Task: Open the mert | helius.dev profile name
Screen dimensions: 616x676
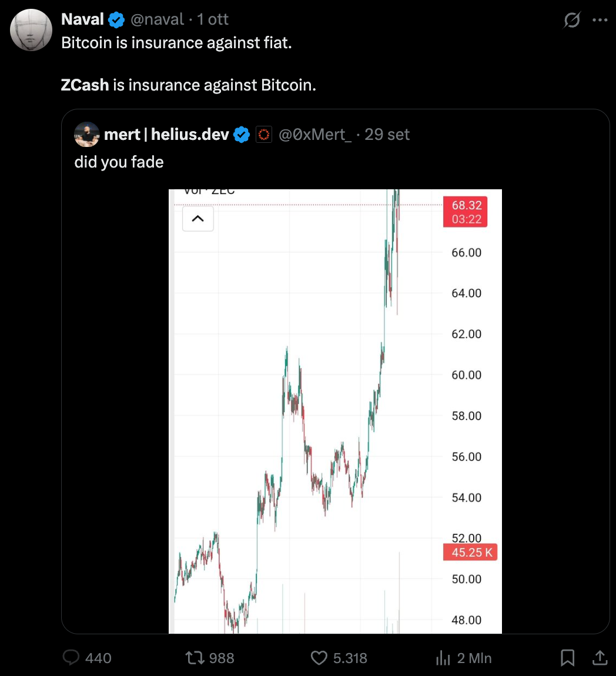Action: (x=166, y=135)
